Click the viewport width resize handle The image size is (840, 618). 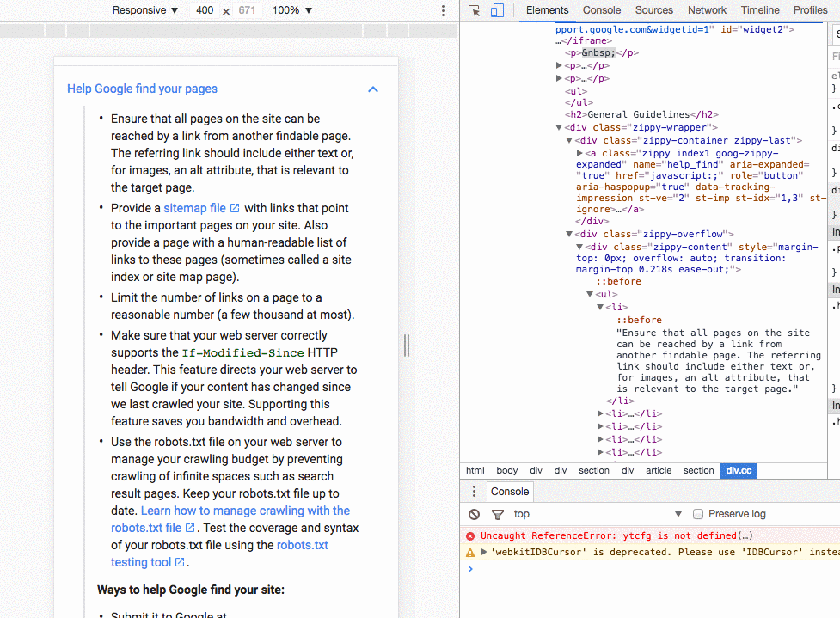click(406, 345)
